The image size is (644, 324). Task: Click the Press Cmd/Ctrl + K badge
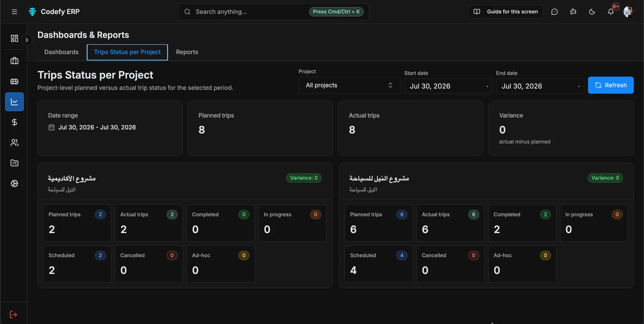coord(336,12)
